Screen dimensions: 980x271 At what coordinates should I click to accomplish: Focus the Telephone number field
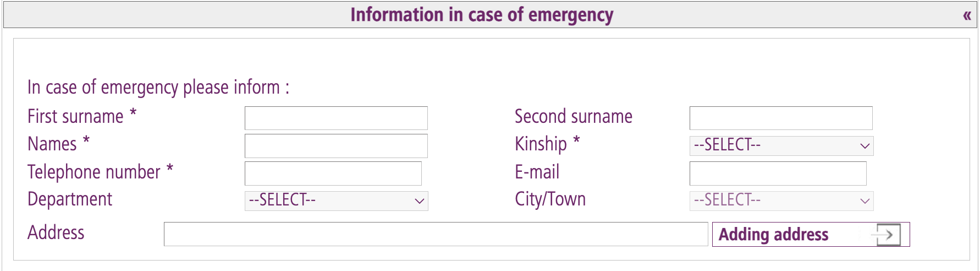click(x=333, y=173)
